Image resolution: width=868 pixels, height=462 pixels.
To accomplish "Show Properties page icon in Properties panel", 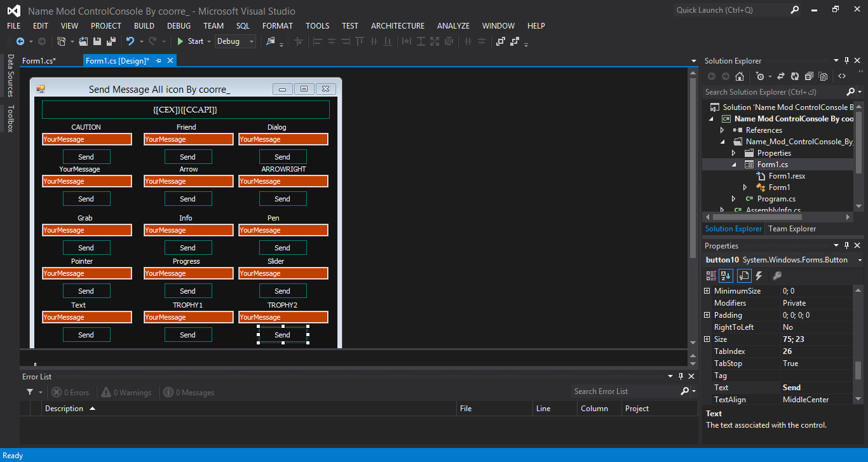I will [743, 276].
